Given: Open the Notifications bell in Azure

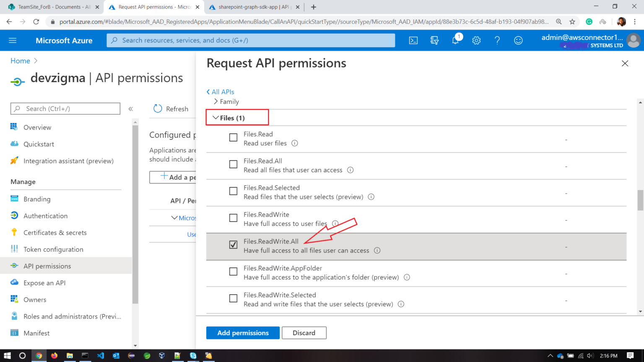Looking at the screenshot, I should (x=455, y=40).
